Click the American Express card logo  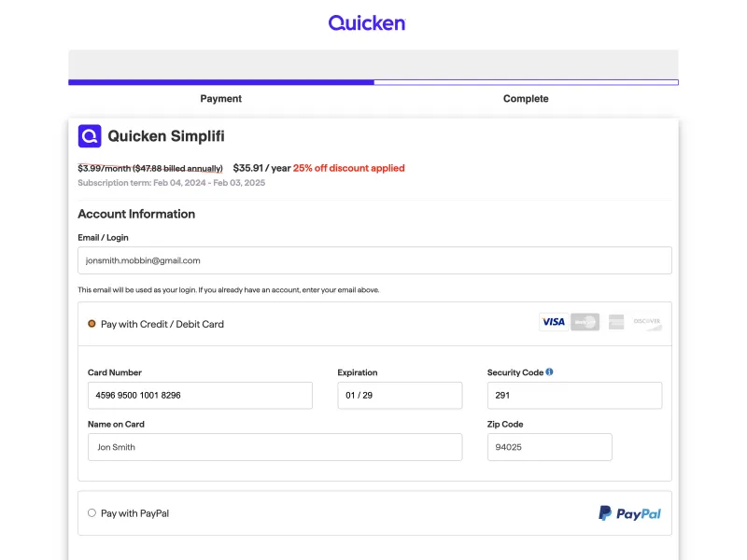[616, 322]
